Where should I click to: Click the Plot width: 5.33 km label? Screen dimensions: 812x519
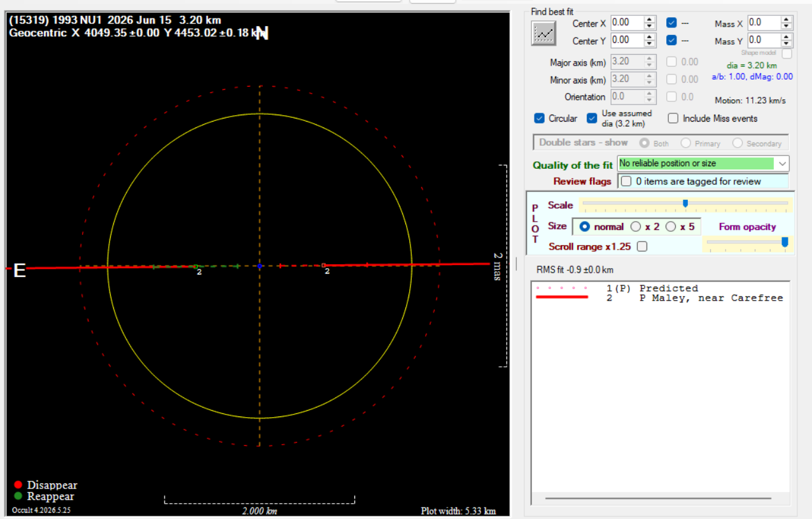coord(458,511)
